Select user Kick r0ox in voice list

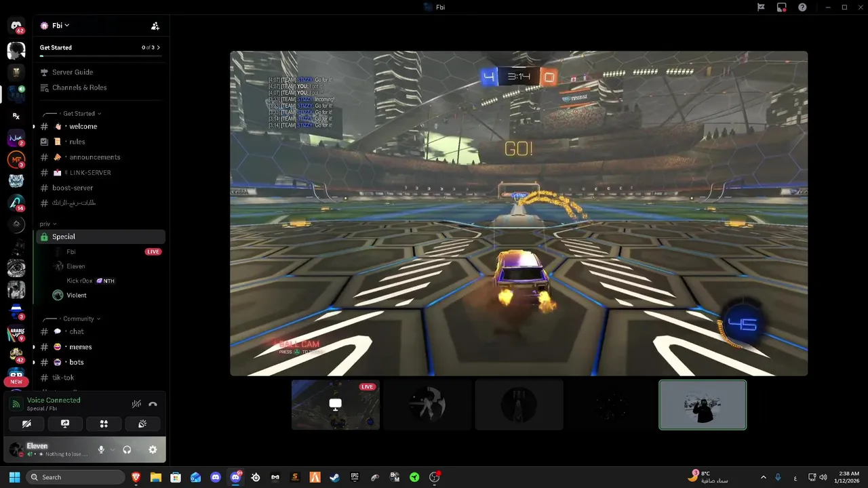pos(107,281)
